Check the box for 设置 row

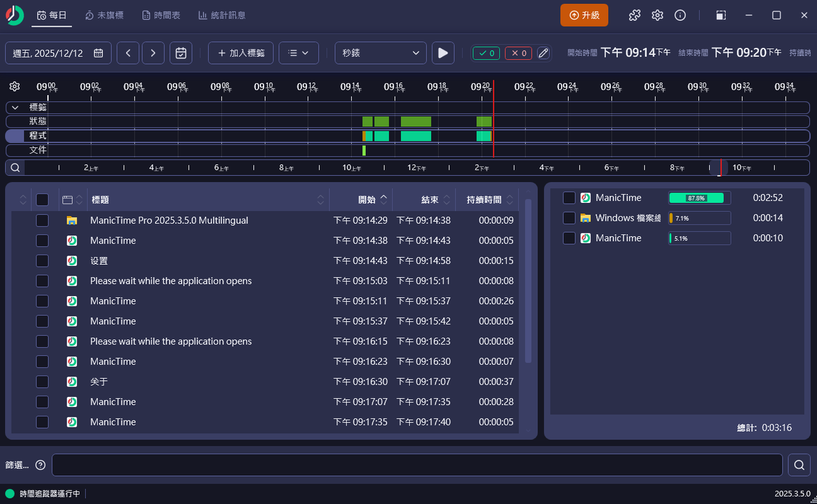(42, 261)
